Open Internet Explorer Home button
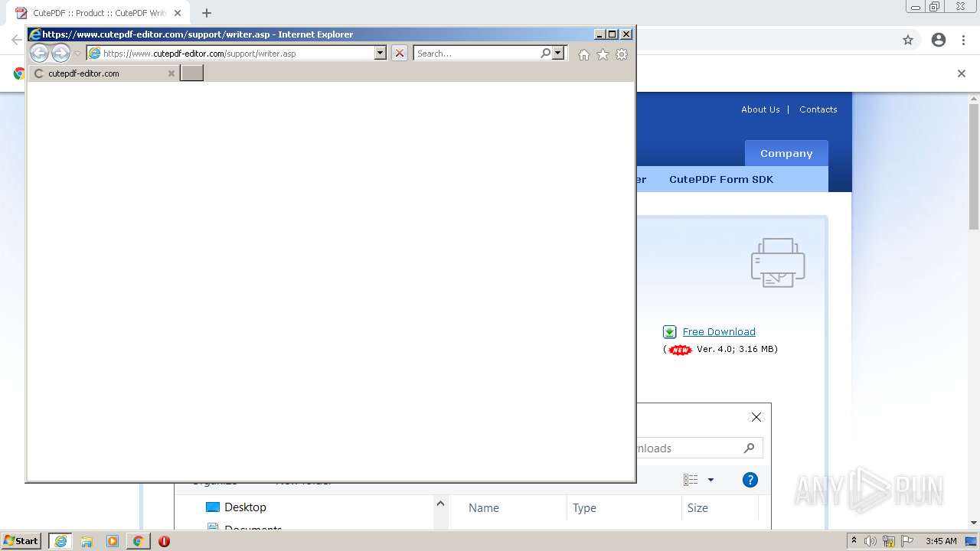Image resolution: width=980 pixels, height=551 pixels. tap(584, 54)
